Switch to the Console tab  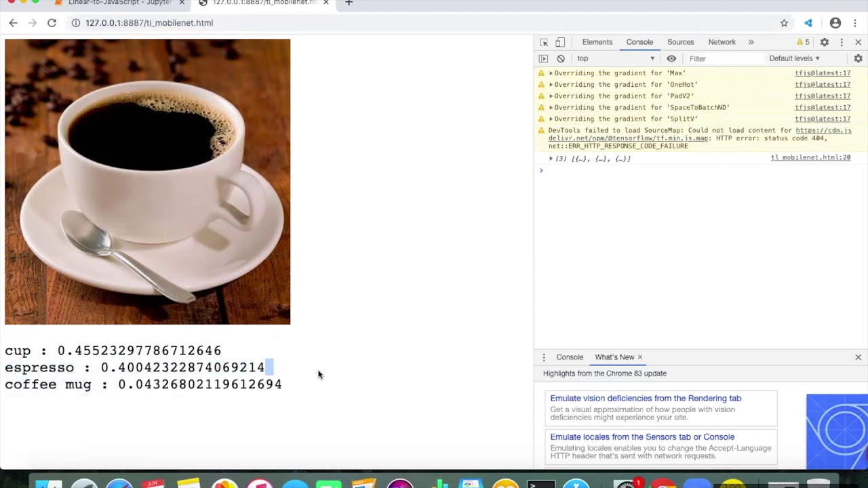pyautogui.click(x=639, y=42)
